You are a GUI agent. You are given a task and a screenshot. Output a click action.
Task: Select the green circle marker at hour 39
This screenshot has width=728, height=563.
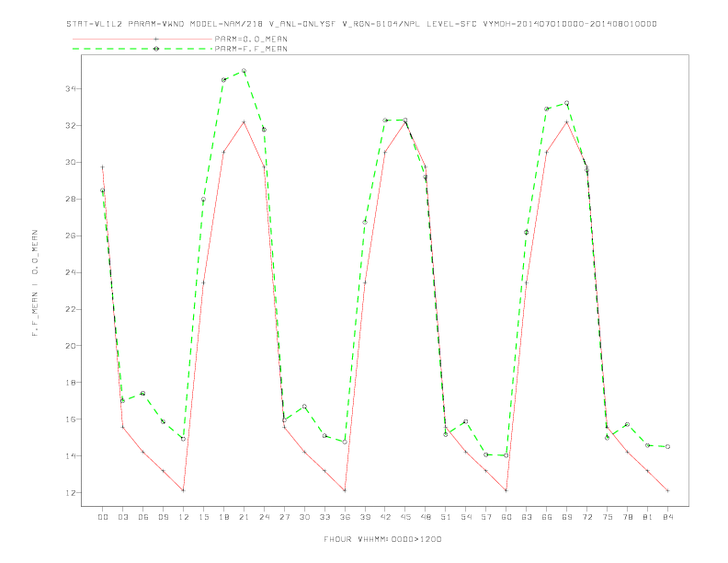365,222
